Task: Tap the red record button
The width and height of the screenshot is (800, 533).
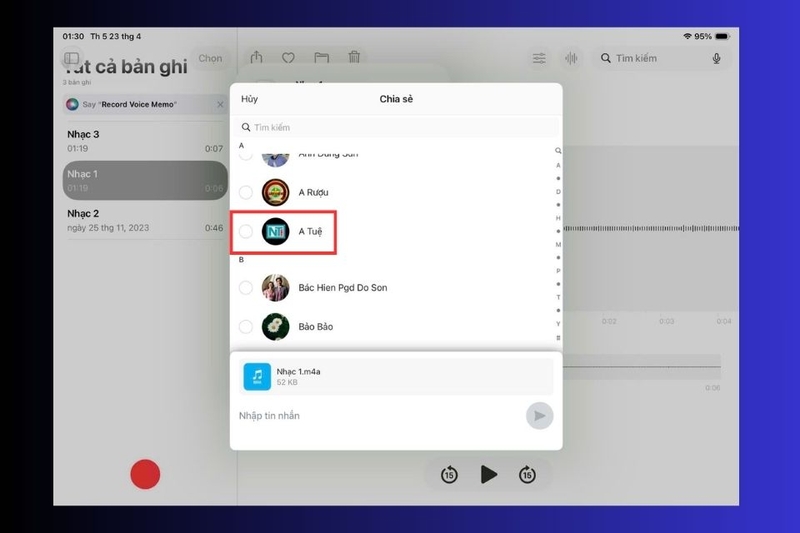Action: 145,474
